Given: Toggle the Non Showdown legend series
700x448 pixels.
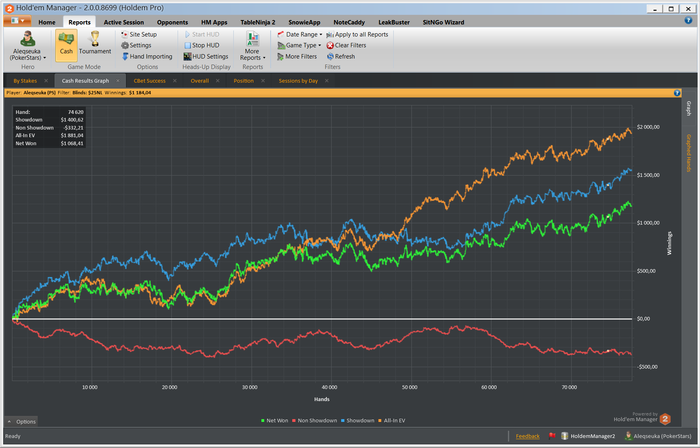Looking at the screenshot, I should tap(314, 420).
